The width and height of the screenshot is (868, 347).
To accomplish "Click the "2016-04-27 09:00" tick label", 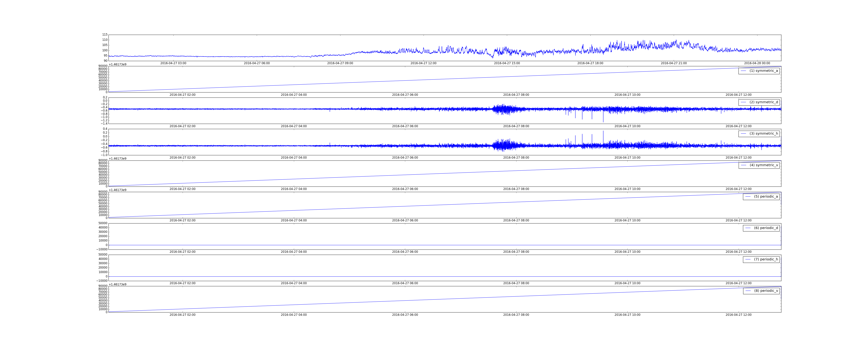I will (x=340, y=63).
